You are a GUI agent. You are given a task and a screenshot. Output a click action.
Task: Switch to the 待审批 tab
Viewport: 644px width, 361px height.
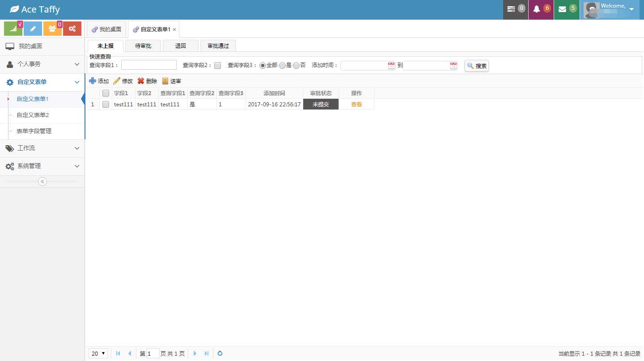143,46
